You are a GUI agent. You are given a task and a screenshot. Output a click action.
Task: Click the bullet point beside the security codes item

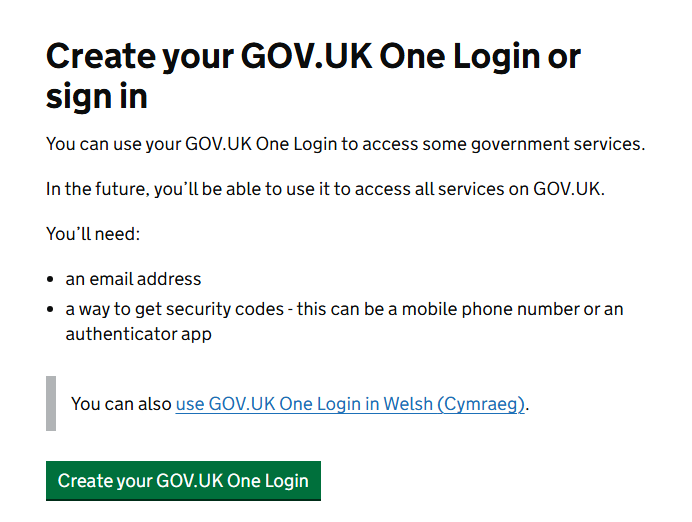coord(51,310)
